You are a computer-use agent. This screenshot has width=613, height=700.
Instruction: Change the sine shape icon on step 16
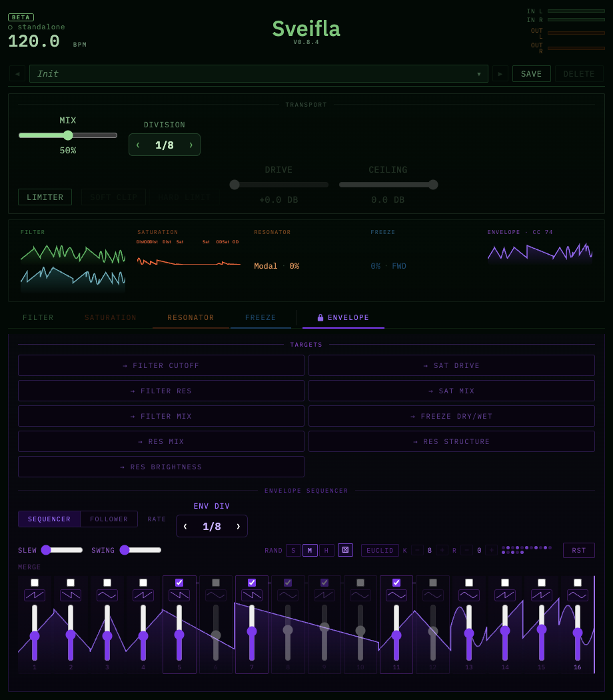coord(577,595)
